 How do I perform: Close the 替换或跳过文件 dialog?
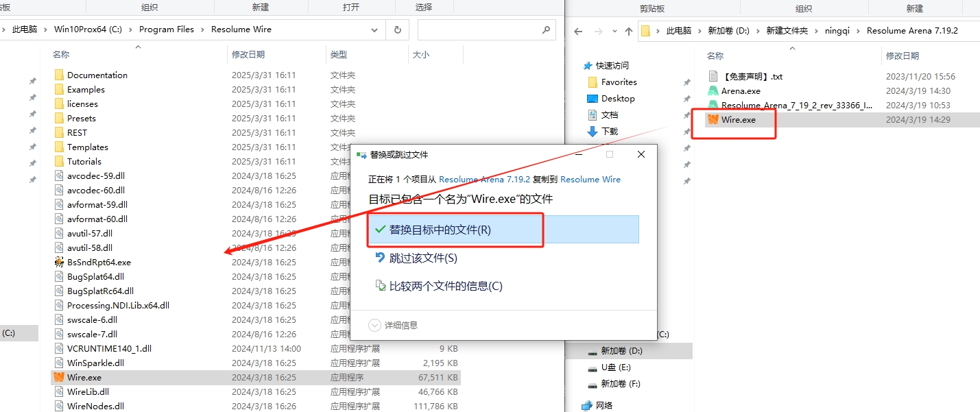click(x=641, y=155)
